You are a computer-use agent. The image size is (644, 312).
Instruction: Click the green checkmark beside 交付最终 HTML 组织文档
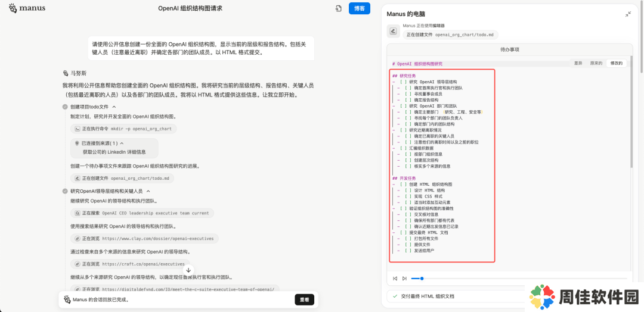tap(395, 296)
